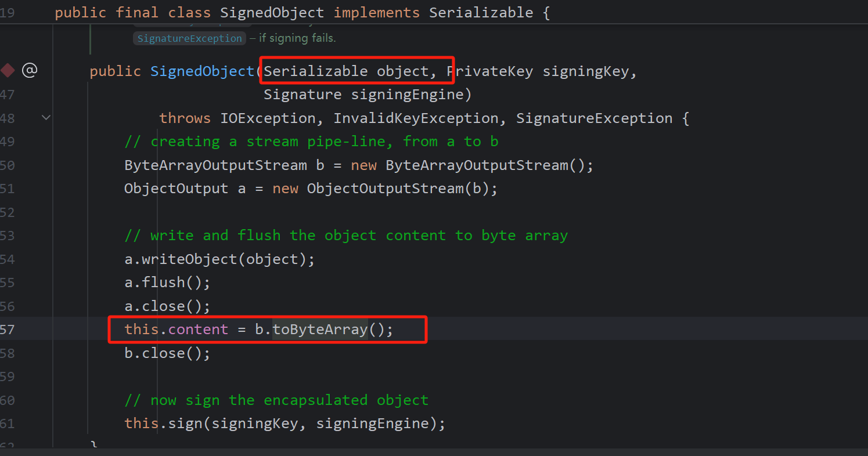Click the signingEngine parameter on line 47
This screenshot has height=456, width=868.
[407, 95]
